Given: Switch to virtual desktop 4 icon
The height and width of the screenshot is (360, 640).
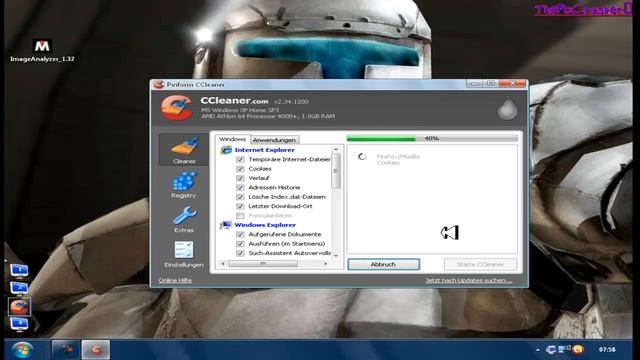Looking at the screenshot, I should tap(19, 324).
